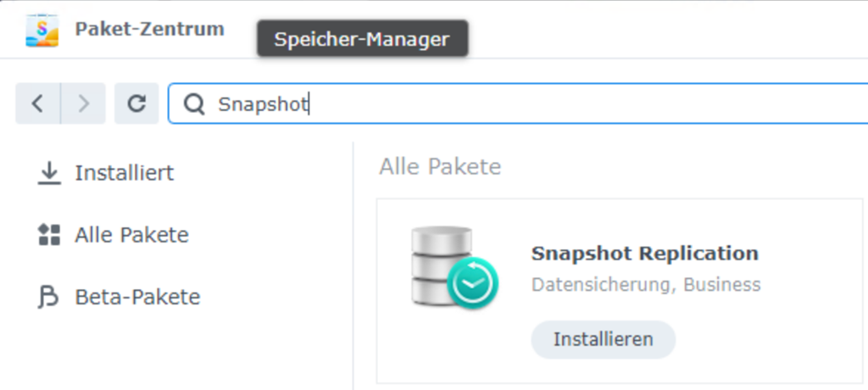868x390 pixels.
Task: Click the Paket-Zentrum app icon
Action: click(x=42, y=30)
